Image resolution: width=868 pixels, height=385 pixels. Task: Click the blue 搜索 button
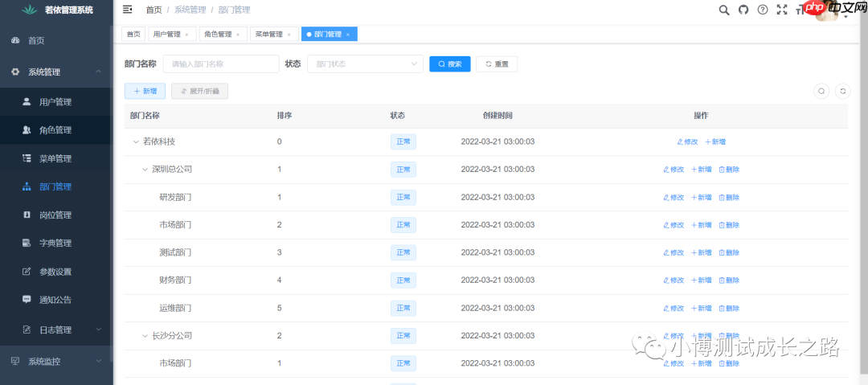(450, 63)
